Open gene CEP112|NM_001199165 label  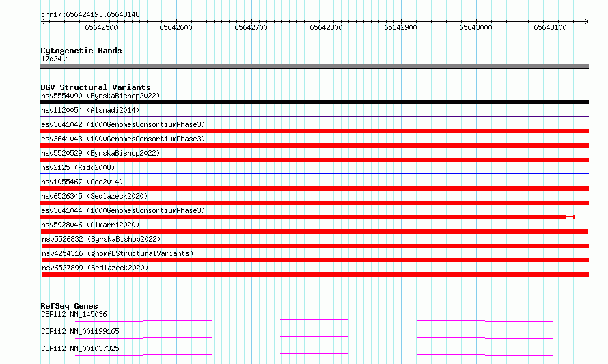tap(80, 331)
